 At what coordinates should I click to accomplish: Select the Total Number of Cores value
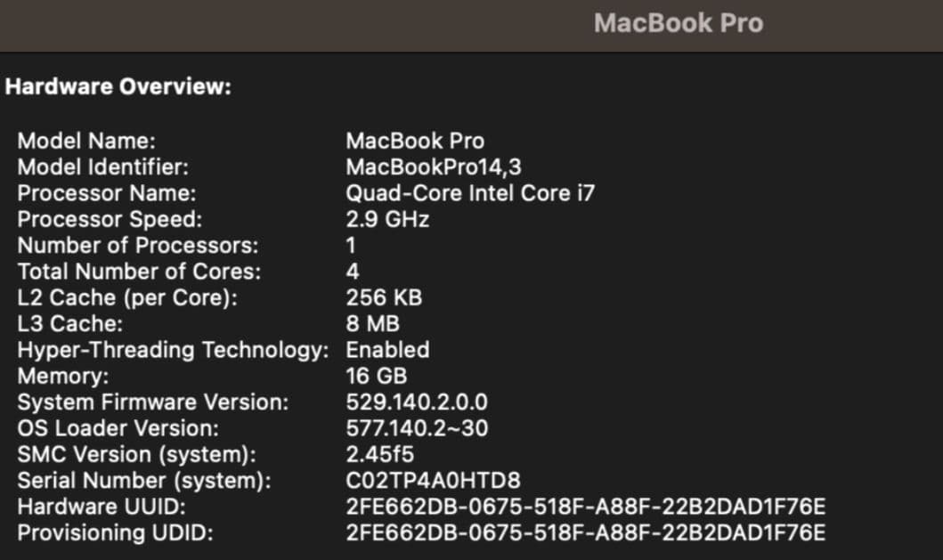352,272
